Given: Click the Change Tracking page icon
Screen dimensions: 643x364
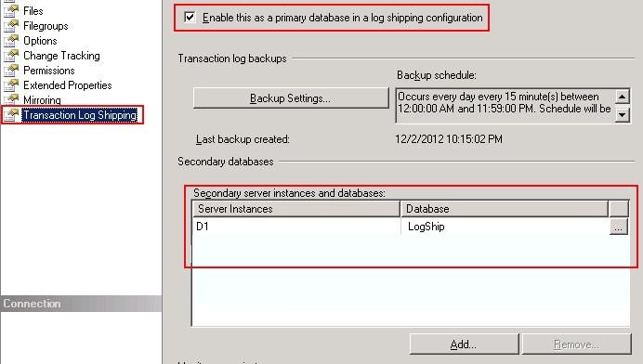Looking at the screenshot, I should pyautogui.click(x=11, y=55).
